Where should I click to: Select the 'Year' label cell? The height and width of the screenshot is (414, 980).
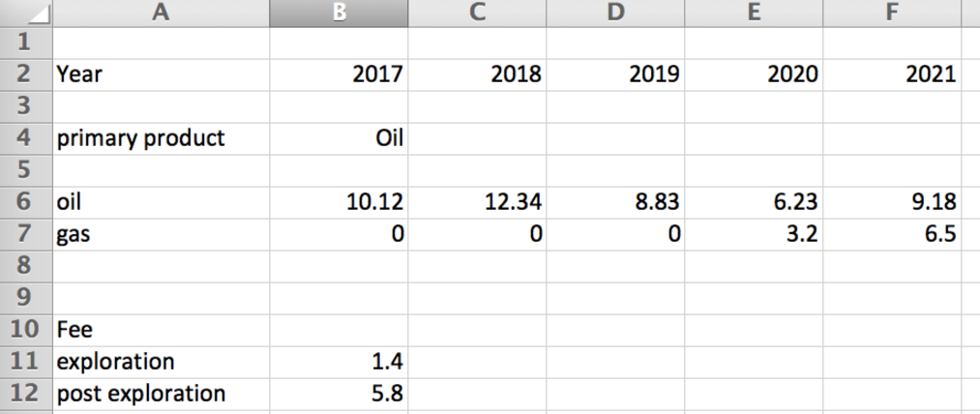coord(162,75)
